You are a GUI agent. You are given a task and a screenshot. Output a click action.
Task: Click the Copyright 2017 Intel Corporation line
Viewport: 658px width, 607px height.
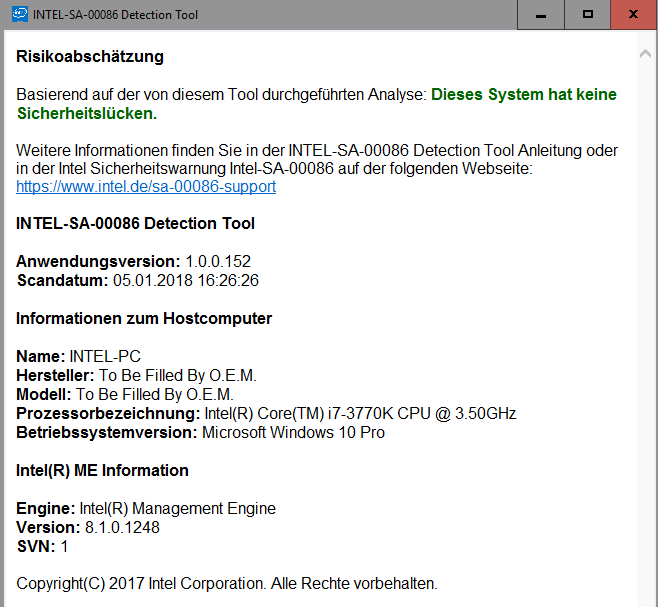point(227,584)
